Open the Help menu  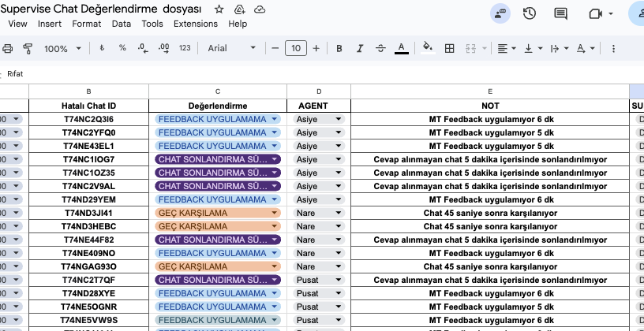(238, 24)
